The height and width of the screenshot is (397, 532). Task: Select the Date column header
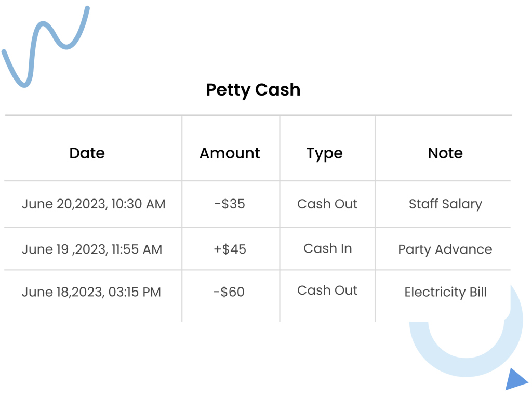coord(87,153)
